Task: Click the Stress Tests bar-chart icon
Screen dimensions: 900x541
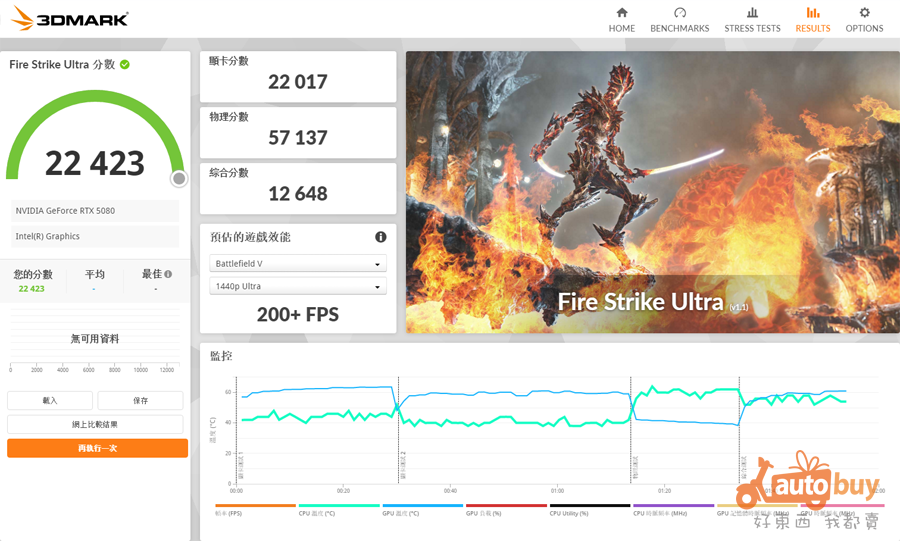Action: pyautogui.click(x=752, y=13)
